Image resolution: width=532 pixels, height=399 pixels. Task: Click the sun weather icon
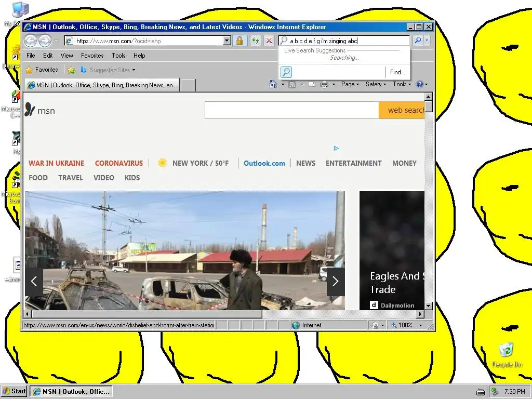pyautogui.click(x=163, y=163)
